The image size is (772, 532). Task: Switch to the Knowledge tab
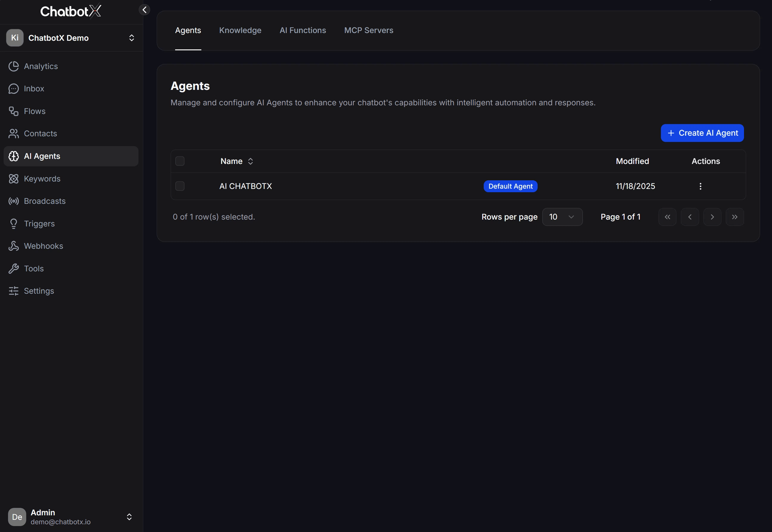(240, 30)
